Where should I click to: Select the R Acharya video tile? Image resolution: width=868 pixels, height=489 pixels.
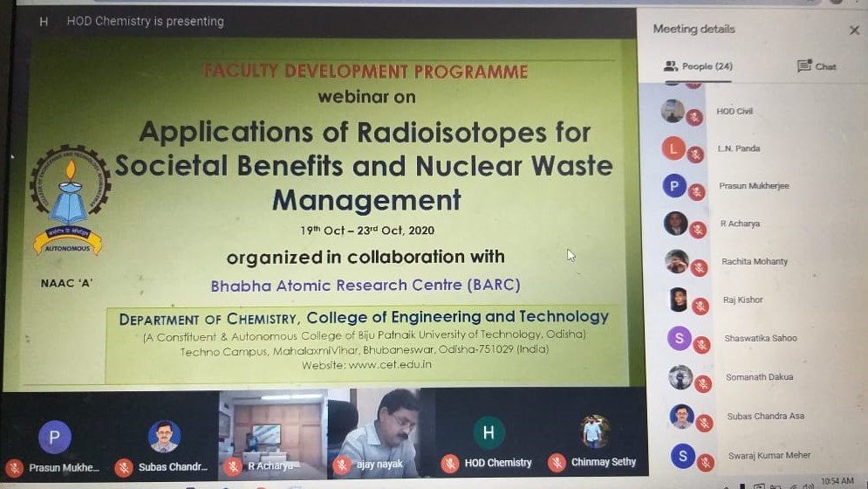273,435
